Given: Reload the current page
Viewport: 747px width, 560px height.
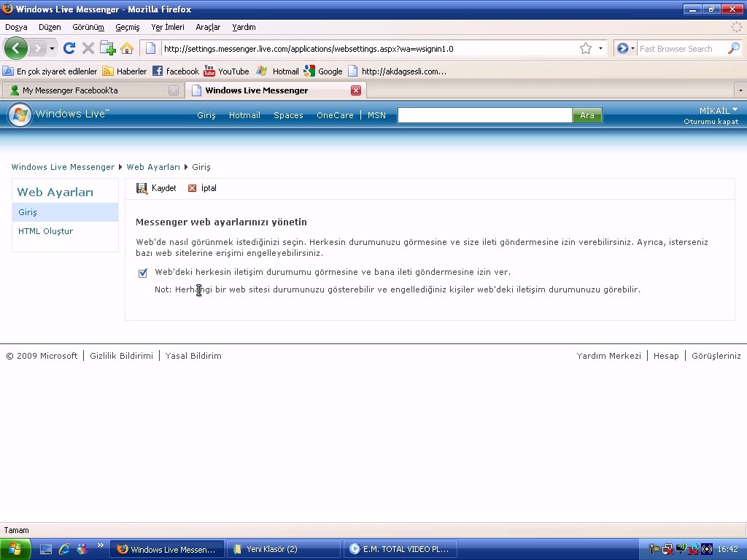Looking at the screenshot, I should click(69, 48).
